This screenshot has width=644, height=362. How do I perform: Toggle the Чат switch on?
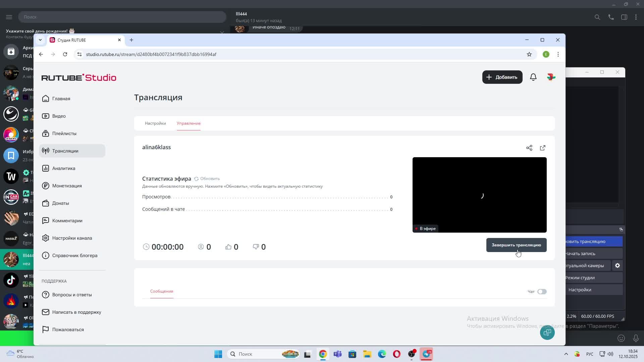coord(542,292)
